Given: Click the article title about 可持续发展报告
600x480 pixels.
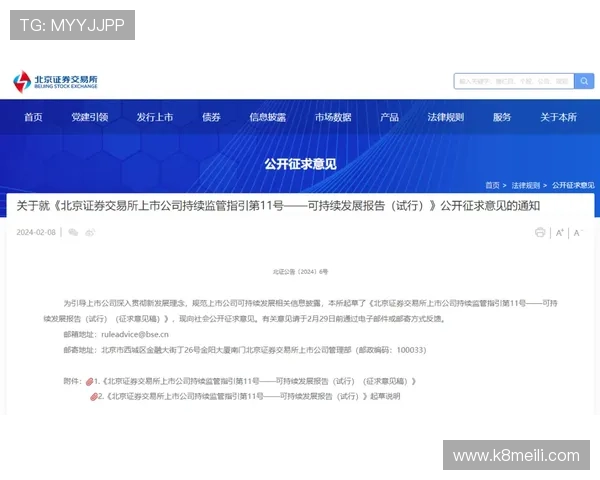Looking at the screenshot, I should pos(278,206).
